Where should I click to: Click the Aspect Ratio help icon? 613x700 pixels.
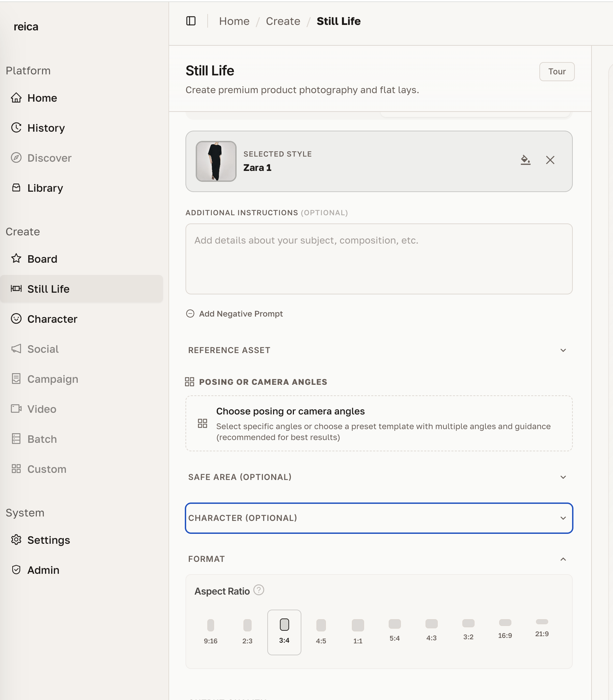tap(259, 590)
